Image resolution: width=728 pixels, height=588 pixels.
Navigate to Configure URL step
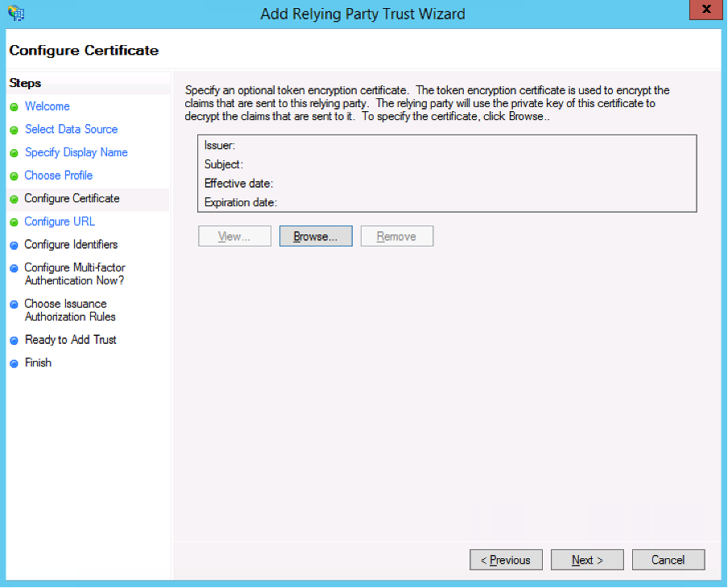[x=59, y=222]
